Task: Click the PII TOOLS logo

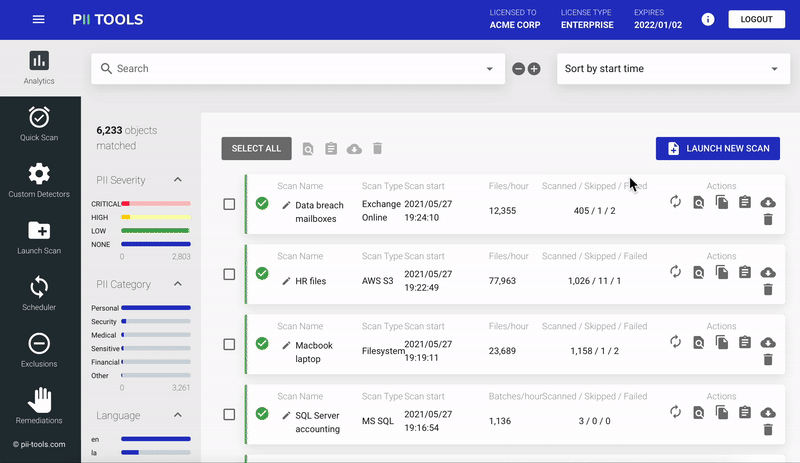Action: click(x=108, y=19)
